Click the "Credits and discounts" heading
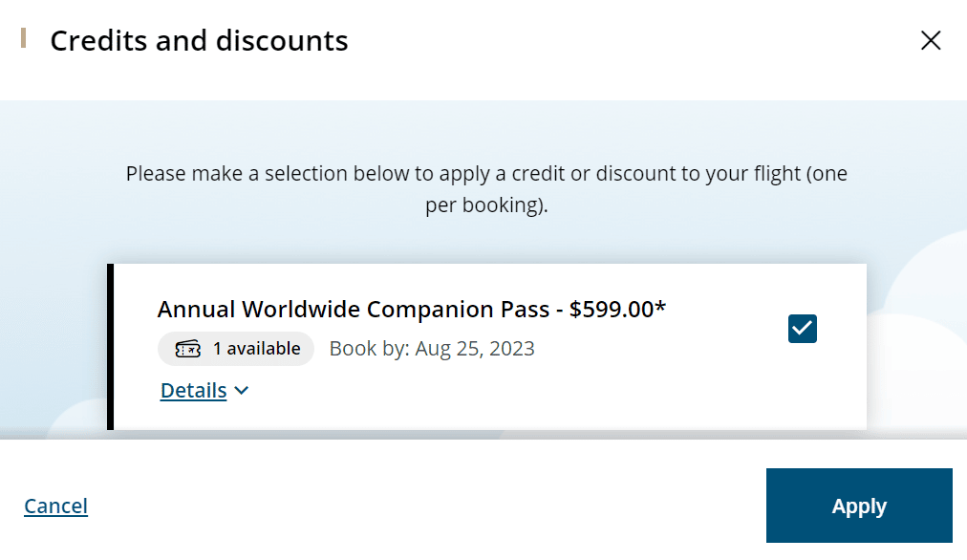This screenshot has width=967, height=560. 199,41
